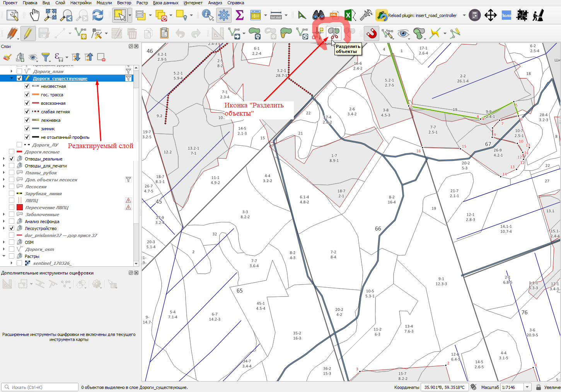Image resolution: width=561 pixels, height=392 pixels.
Task: Open the Растр menu
Action: point(142,3)
